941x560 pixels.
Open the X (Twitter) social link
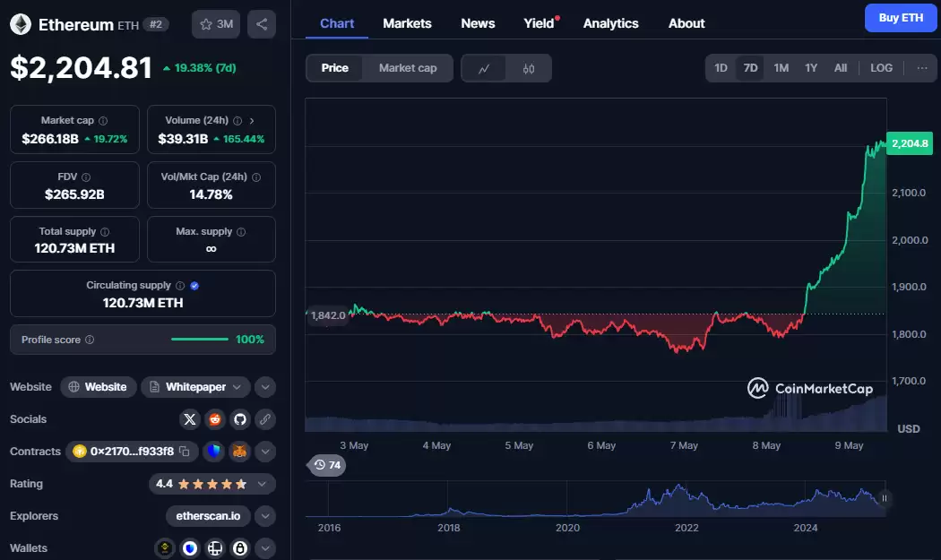click(x=190, y=419)
